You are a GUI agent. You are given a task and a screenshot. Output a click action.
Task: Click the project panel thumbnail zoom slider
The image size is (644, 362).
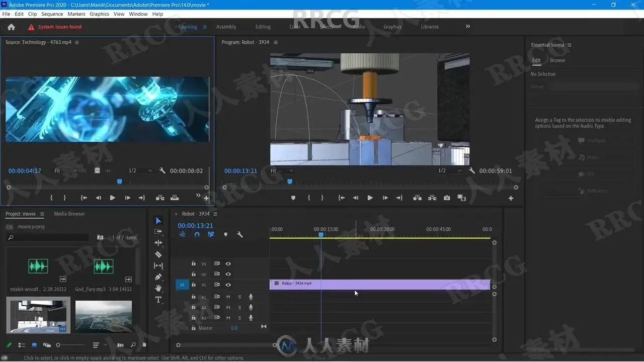(x=58, y=345)
